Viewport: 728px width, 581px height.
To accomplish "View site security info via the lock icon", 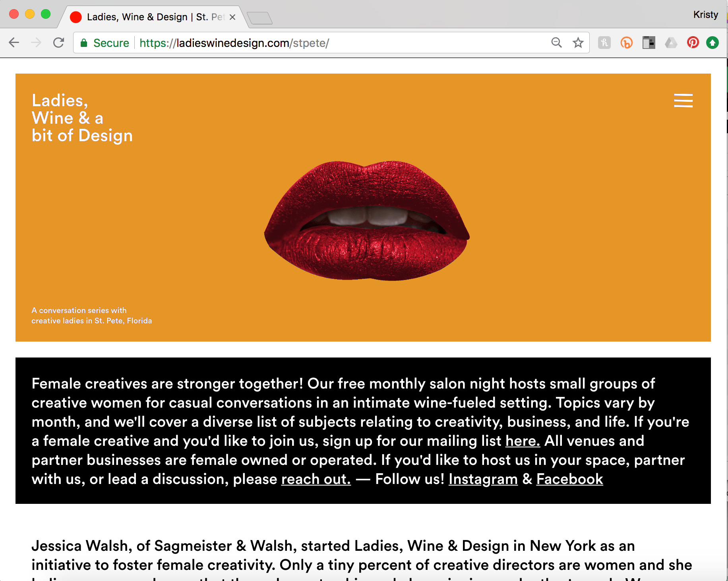I will coord(84,43).
